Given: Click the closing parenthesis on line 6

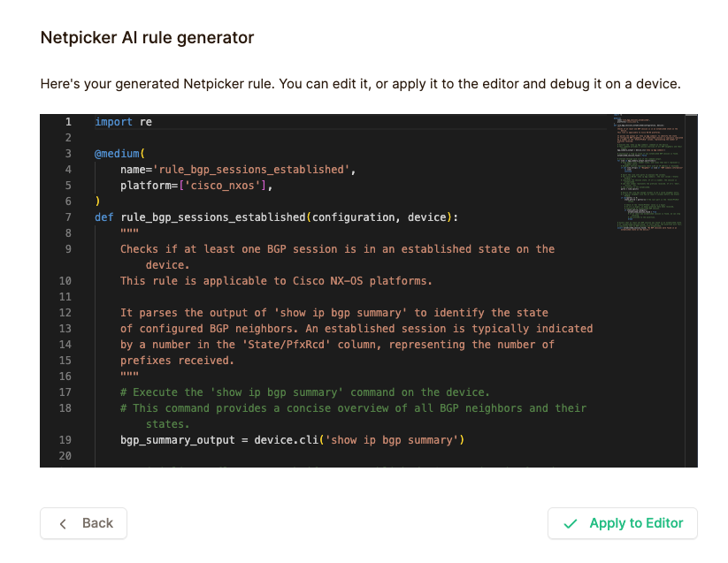Looking at the screenshot, I should tap(98, 202).
